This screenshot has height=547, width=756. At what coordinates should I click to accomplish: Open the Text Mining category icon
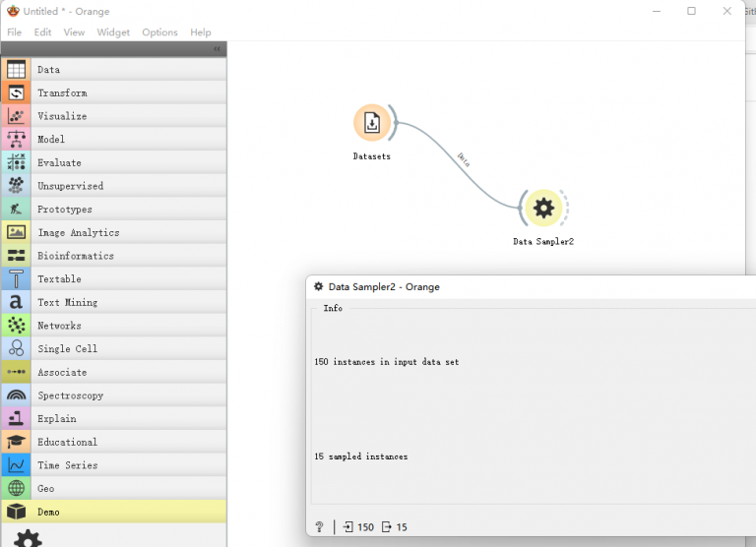[x=16, y=302]
